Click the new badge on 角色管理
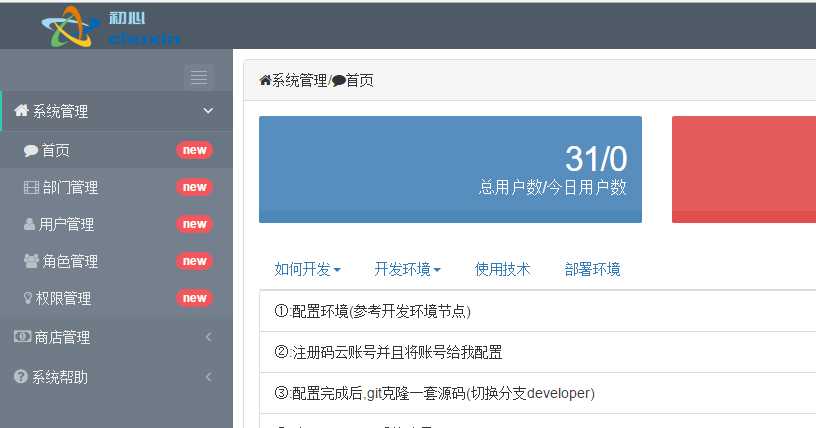This screenshot has height=428, width=816. tap(195, 261)
